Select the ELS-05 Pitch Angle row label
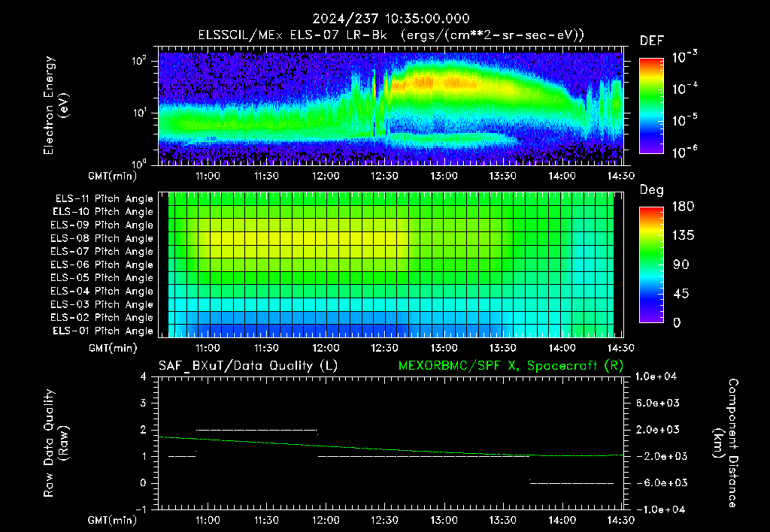The width and height of the screenshot is (770, 532). tap(102, 278)
